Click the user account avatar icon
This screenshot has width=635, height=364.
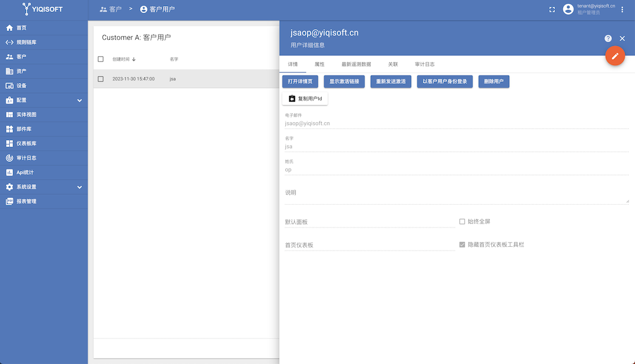(568, 9)
